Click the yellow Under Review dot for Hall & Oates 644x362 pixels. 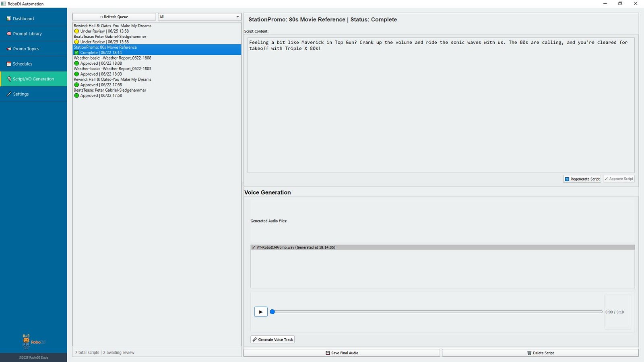[x=76, y=31]
